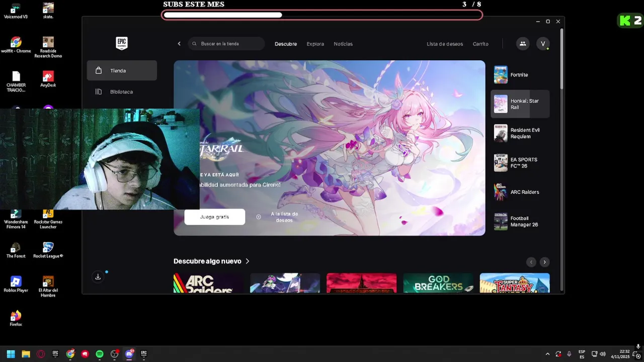Open wolffit - Chrome desktop shortcut
The height and width of the screenshot is (362, 644).
[x=16, y=45]
